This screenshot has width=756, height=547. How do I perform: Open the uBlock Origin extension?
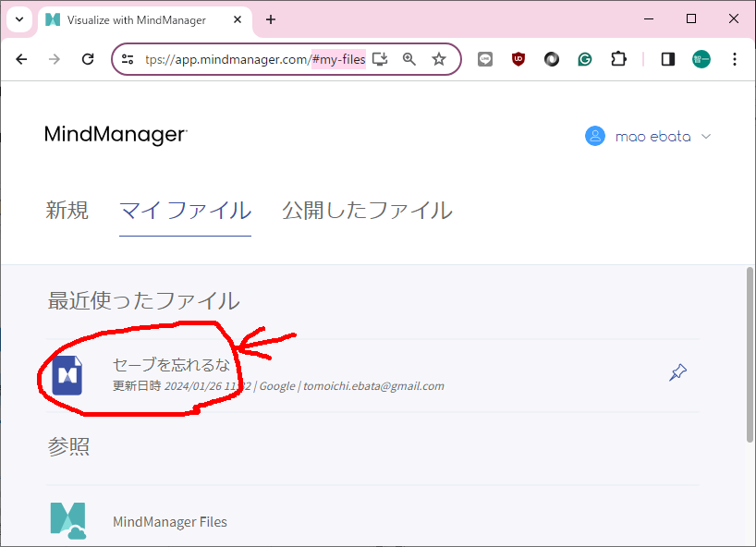coord(518,59)
